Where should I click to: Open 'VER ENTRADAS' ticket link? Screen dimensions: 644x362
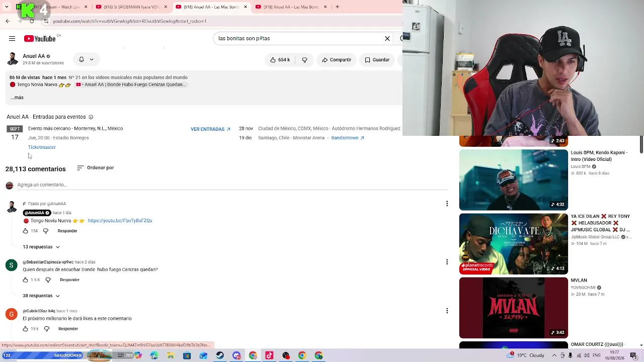(x=210, y=129)
